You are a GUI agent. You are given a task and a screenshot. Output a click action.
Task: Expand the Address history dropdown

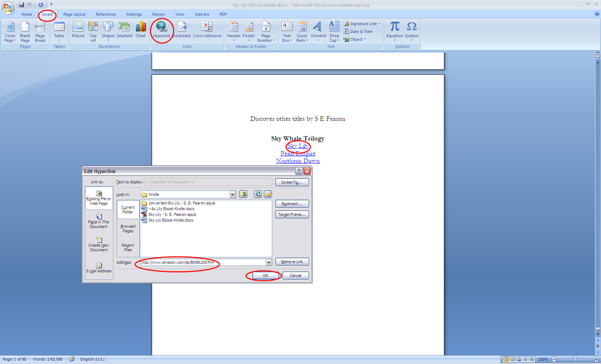point(269,262)
